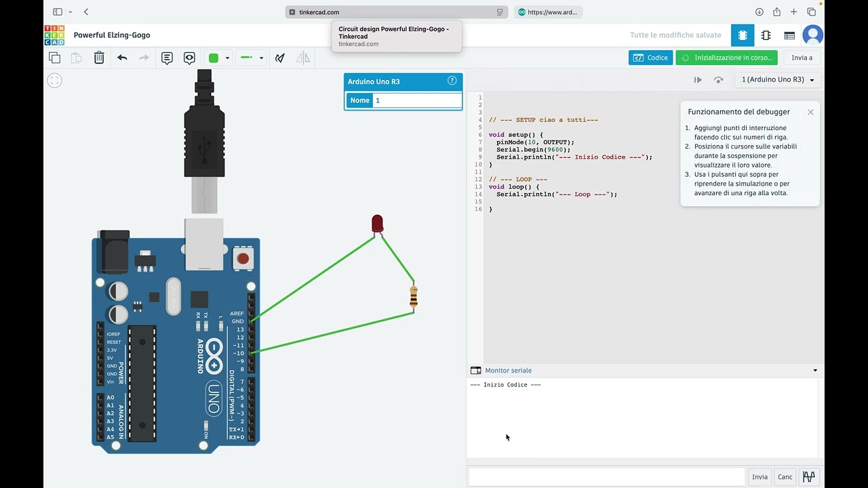Click the serial Canc button

click(785, 476)
